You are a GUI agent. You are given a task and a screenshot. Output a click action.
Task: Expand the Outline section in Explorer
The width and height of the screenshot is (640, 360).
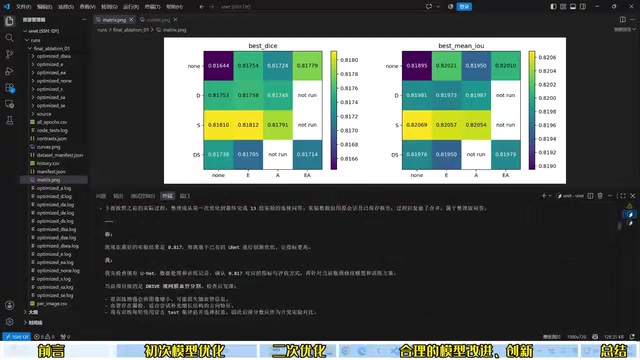coord(31,312)
